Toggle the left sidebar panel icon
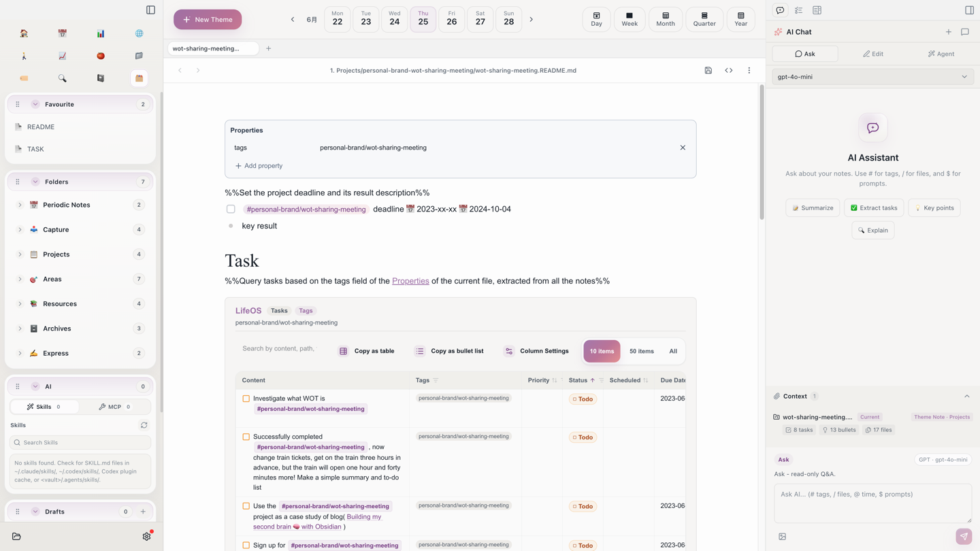980x551 pixels. pos(150,10)
